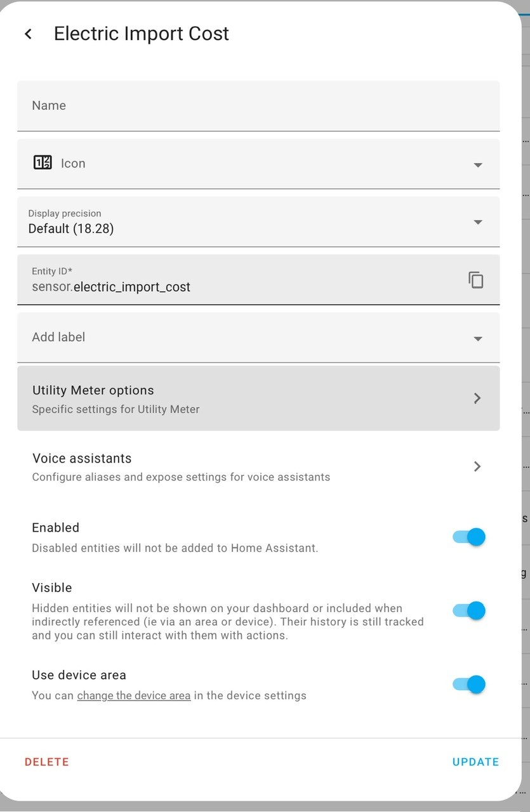Focus the Name input field
Screen dimensions: 530x812
[x=258, y=106]
